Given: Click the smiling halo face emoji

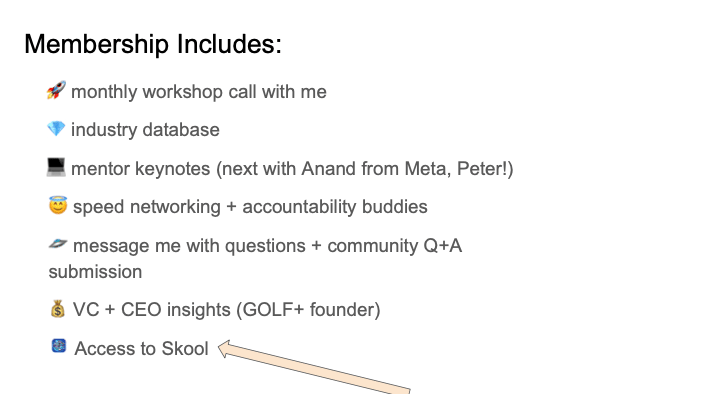Looking at the screenshot, I should click(58, 205).
